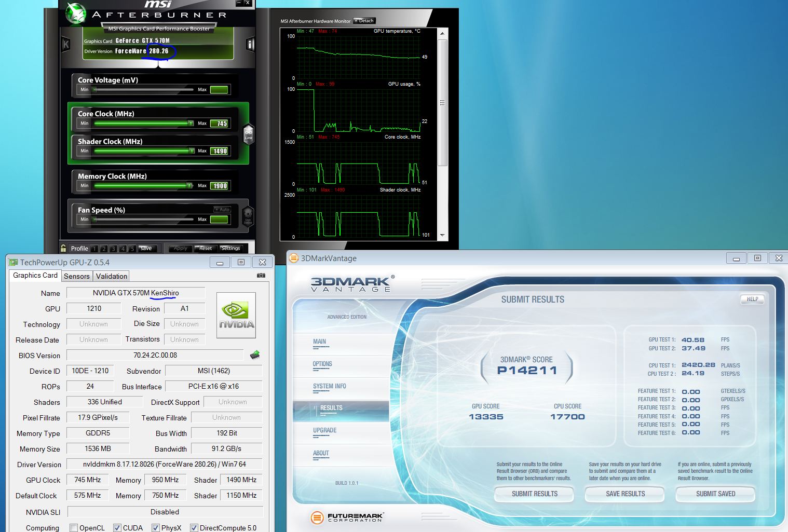788x532 pixels.
Task: Click the hardware monitor scroll-down arrow
Action: [442, 235]
